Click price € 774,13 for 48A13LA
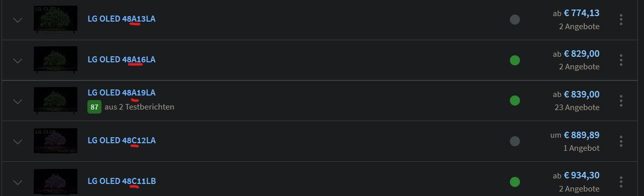 point(582,13)
